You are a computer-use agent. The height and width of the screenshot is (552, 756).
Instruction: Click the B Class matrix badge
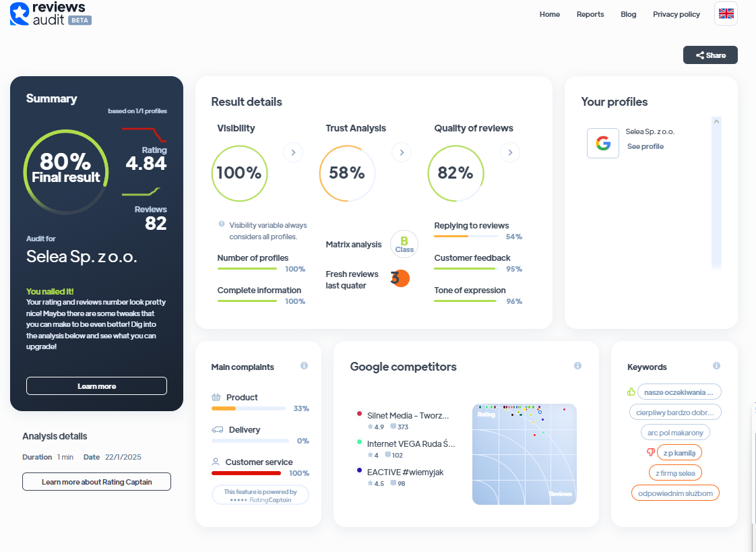pyautogui.click(x=404, y=244)
